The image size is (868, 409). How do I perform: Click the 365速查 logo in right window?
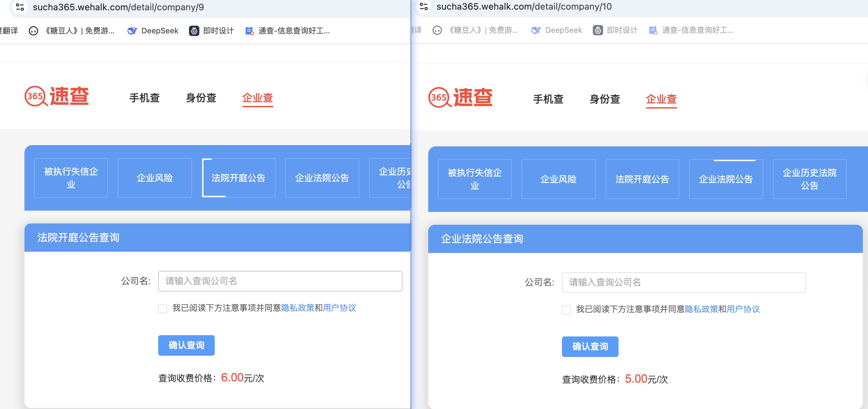point(460,98)
